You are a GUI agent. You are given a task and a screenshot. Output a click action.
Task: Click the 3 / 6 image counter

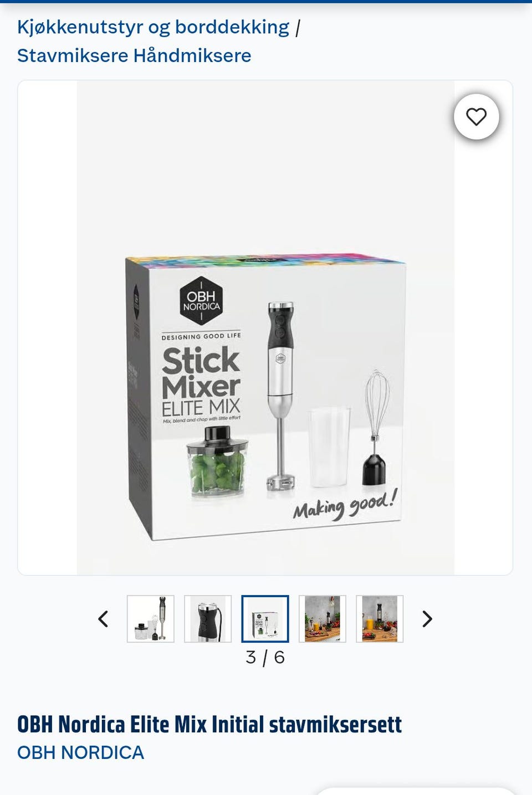click(x=265, y=657)
